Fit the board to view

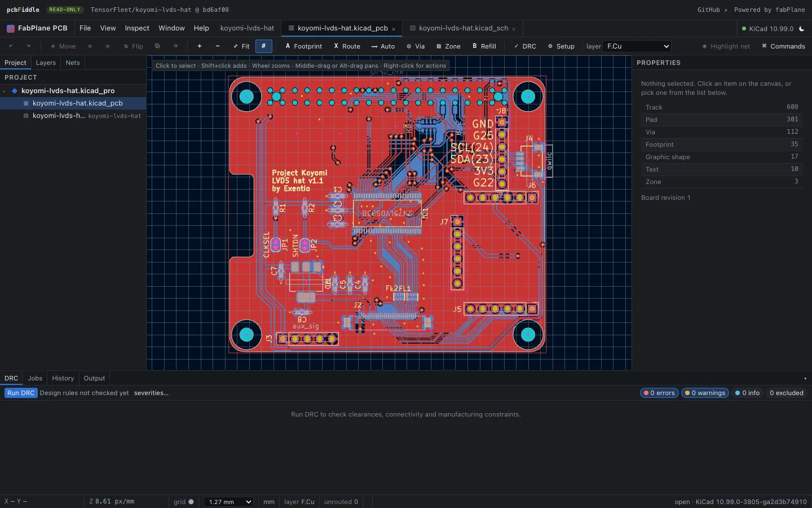coord(241,46)
